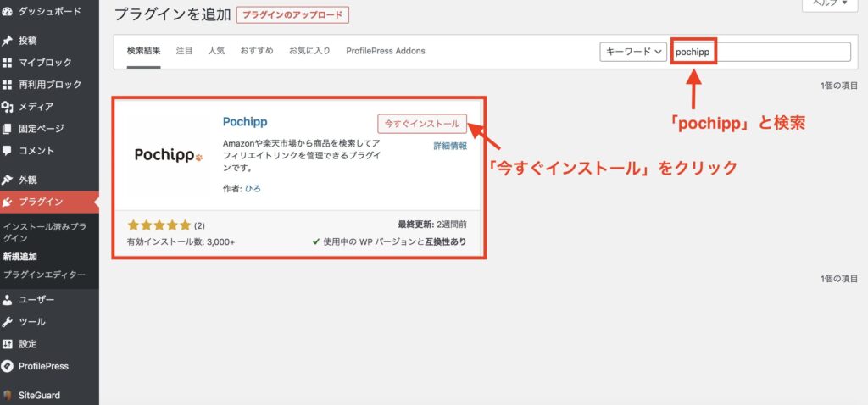
Task: Open 投稿 menu in sidebar
Action: [28, 41]
